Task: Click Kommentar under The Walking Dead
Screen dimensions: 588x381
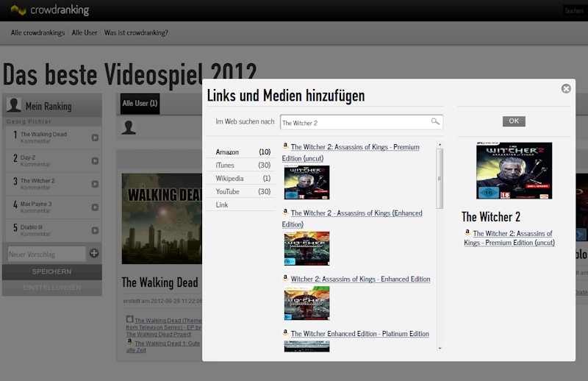Action: tap(35, 141)
